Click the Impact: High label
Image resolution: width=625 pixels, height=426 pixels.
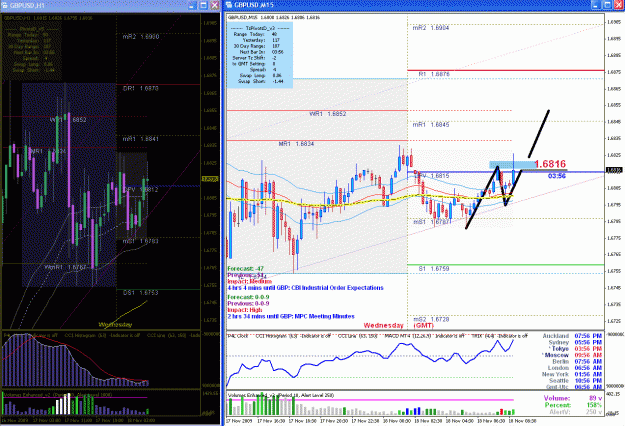(245, 310)
